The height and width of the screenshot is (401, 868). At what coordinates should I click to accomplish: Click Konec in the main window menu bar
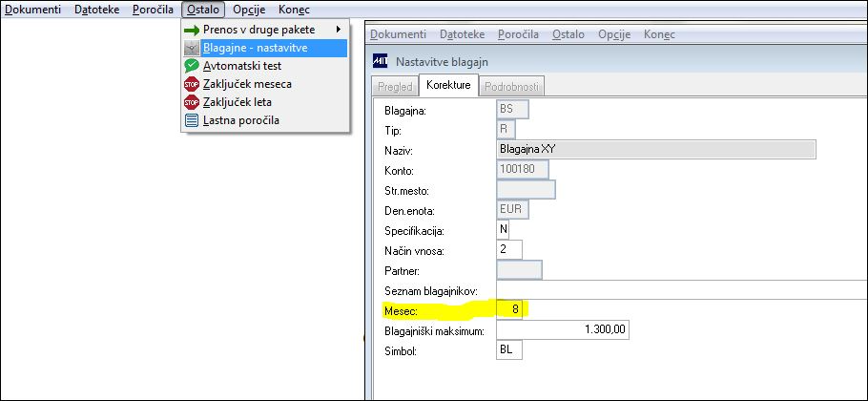(294, 10)
